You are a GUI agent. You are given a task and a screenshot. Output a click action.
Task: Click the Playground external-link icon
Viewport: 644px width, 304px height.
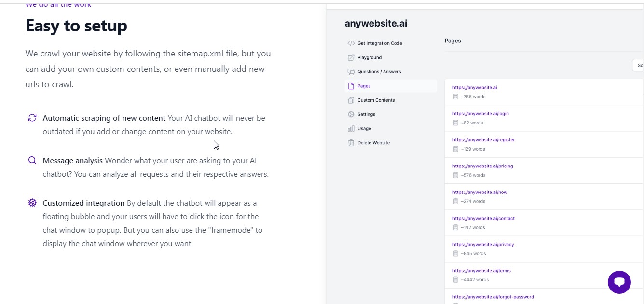[x=351, y=57]
